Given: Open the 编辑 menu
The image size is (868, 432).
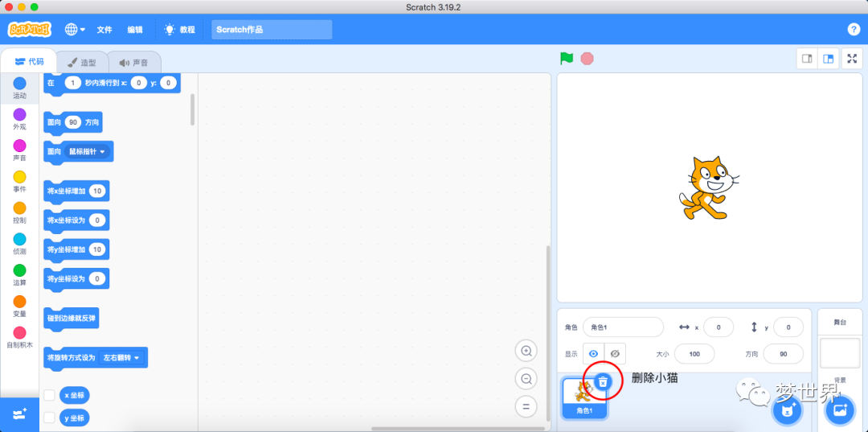Looking at the screenshot, I should click(x=135, y=29).
